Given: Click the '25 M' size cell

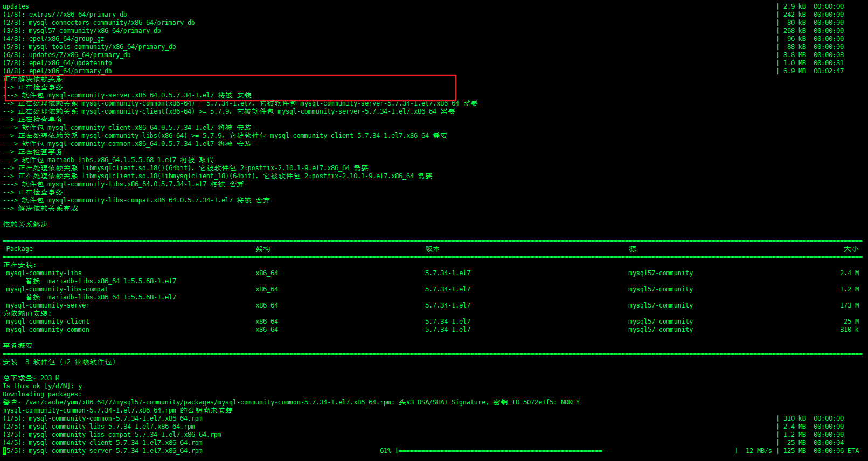Looking at the screenshot, I should click(851, 322).
